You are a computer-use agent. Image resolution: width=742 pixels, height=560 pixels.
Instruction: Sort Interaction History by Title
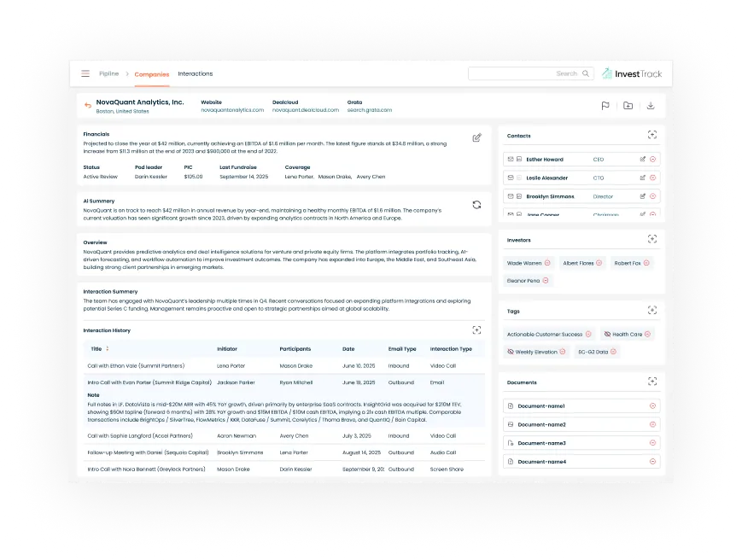tap(107, 348)
